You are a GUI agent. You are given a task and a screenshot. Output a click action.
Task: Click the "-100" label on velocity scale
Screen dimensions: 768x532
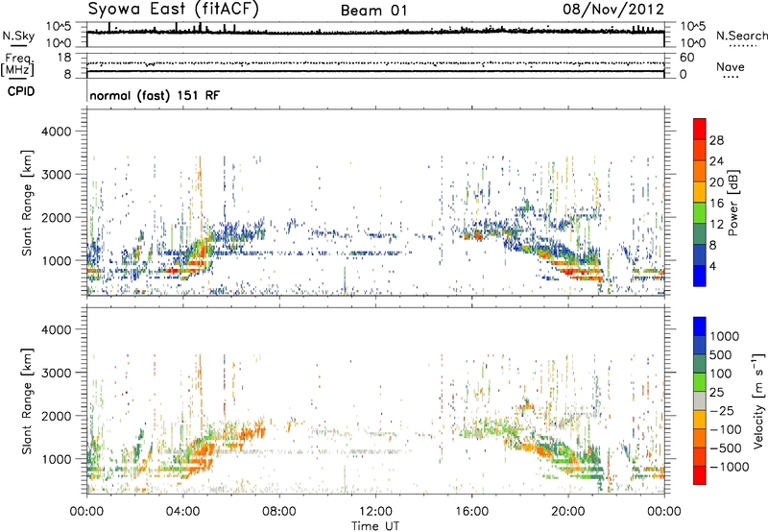(726, 429)
